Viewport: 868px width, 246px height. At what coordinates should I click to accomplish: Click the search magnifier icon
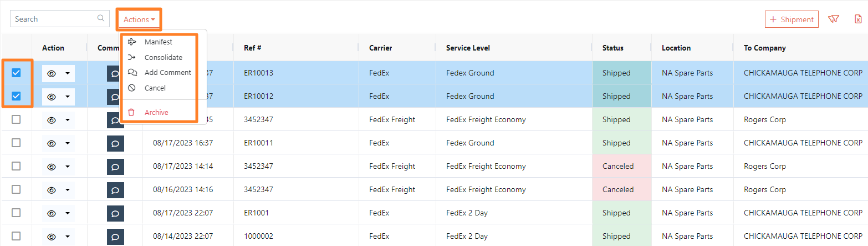(101, 18)
